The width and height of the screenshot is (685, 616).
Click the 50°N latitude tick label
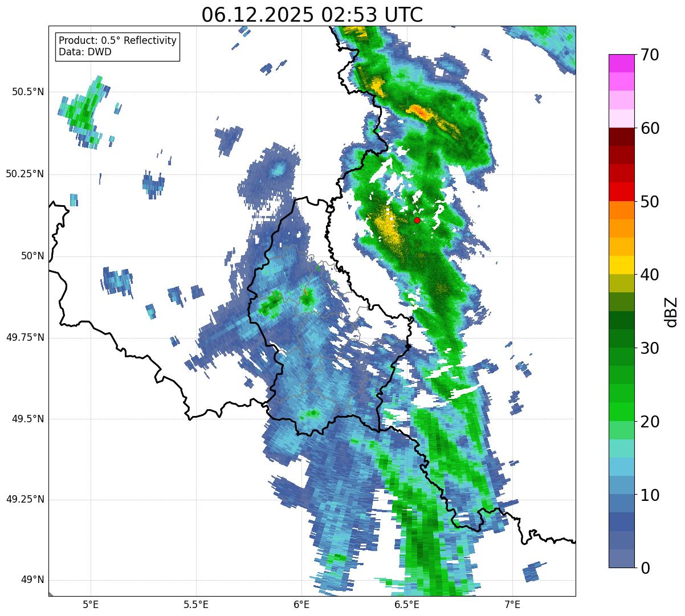point(32,256)
